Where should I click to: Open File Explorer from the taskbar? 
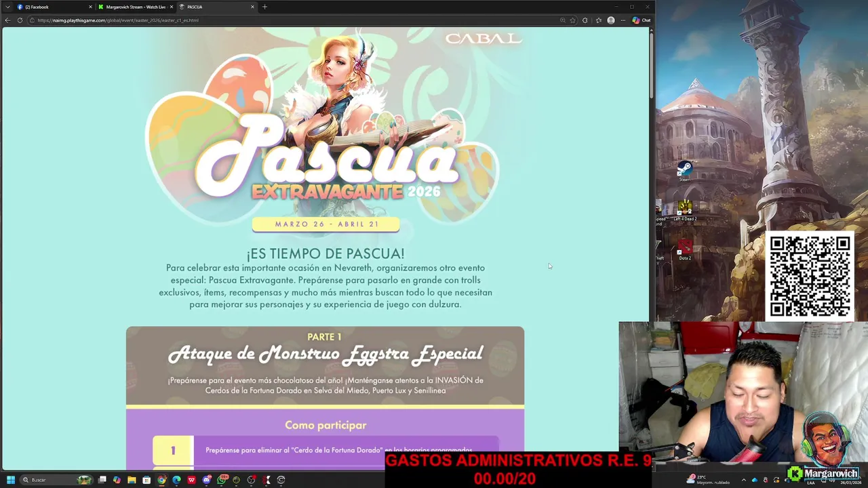132,480
